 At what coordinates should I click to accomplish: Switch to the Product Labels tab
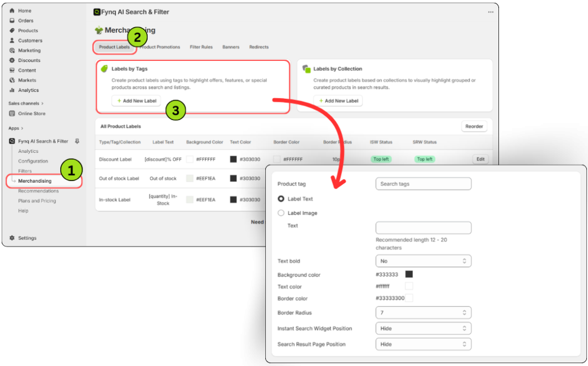[114, 47]
